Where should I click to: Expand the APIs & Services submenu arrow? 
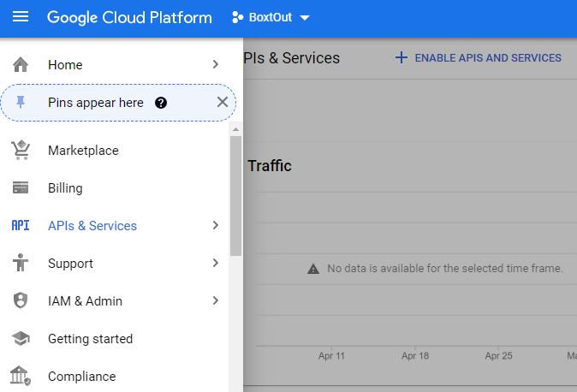(x=216, y=226)
